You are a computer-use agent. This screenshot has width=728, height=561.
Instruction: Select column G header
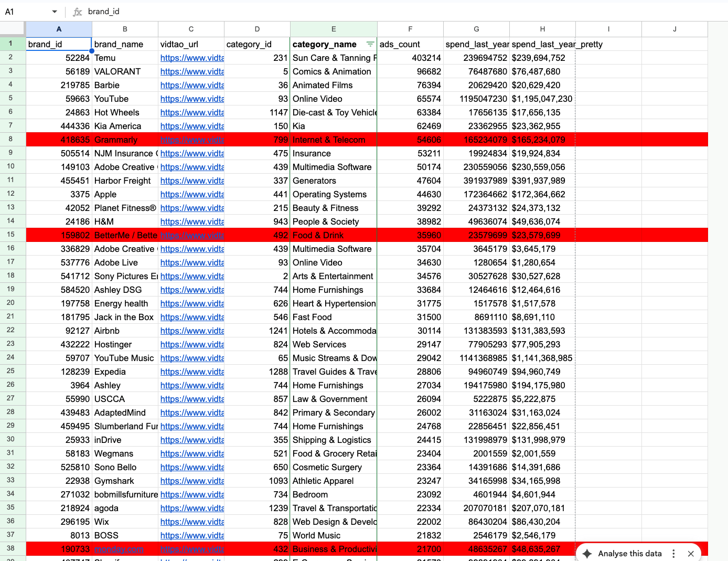click(x=476, y=29)
